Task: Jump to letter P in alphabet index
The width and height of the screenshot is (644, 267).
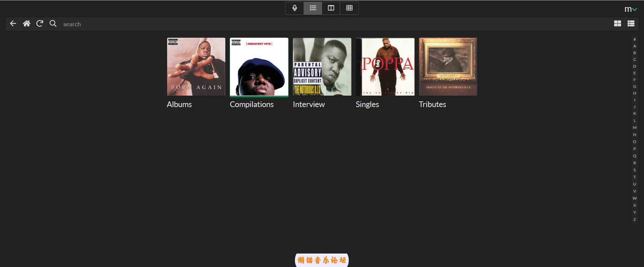Action: tap(635, 149)
